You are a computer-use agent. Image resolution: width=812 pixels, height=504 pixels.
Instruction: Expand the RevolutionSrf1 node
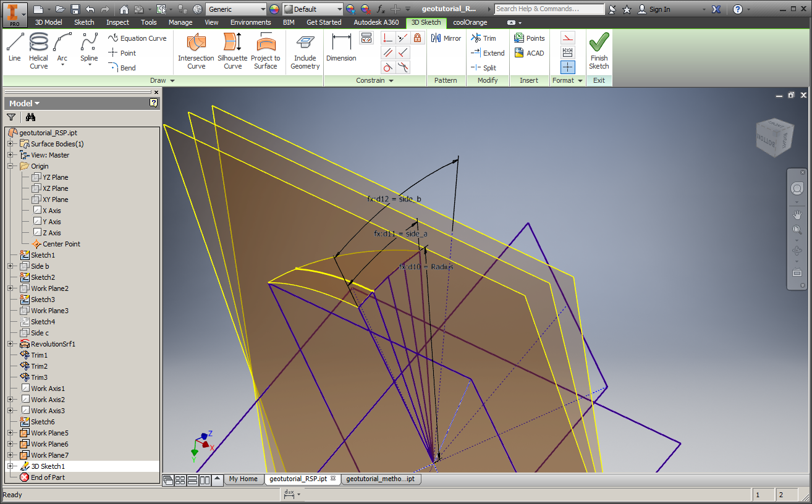click(10, 344)
